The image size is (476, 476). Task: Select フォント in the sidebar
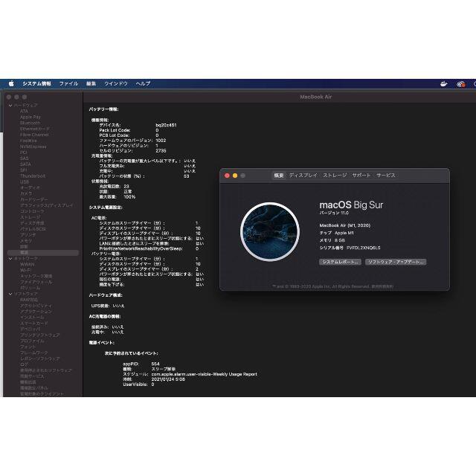(x=28, y=347)
